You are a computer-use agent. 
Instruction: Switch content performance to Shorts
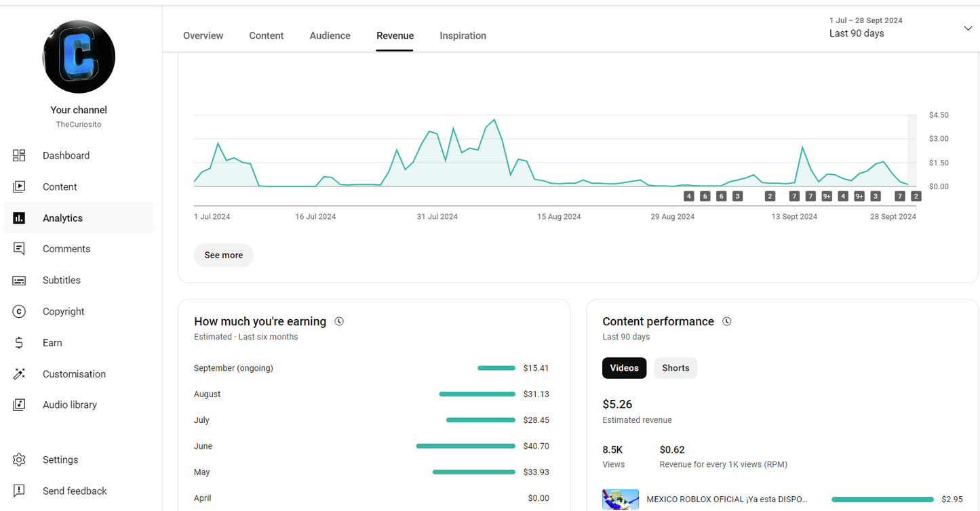(x=675, y=368)
